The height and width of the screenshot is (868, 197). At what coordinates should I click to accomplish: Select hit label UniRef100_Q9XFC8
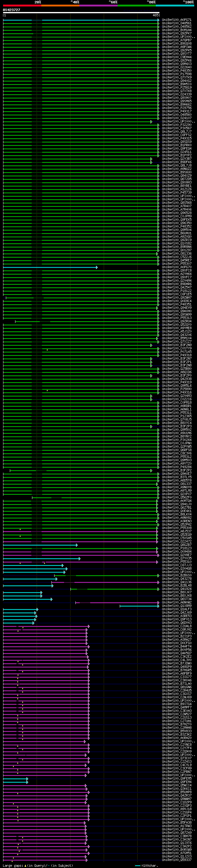176,271
